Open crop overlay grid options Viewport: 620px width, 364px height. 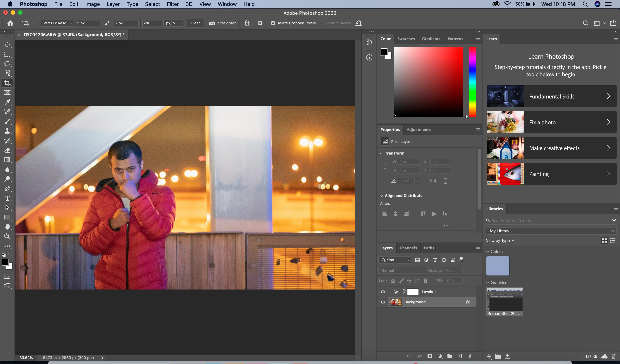click(247, 23)
